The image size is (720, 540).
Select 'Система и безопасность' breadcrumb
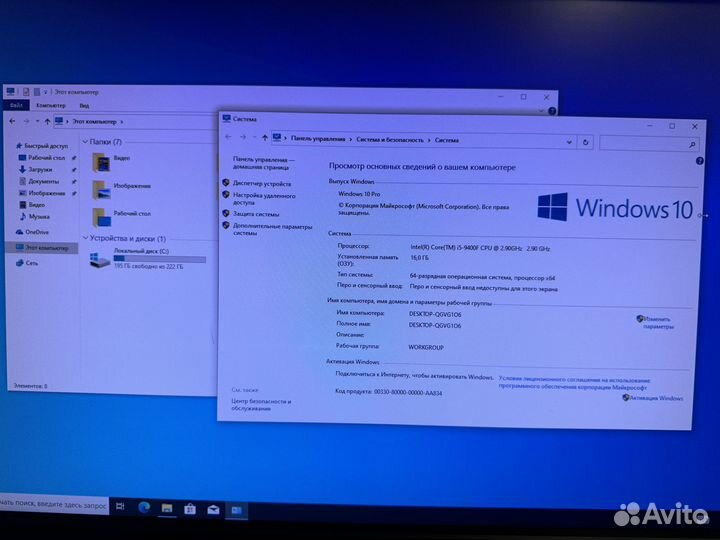click(390, 140)
